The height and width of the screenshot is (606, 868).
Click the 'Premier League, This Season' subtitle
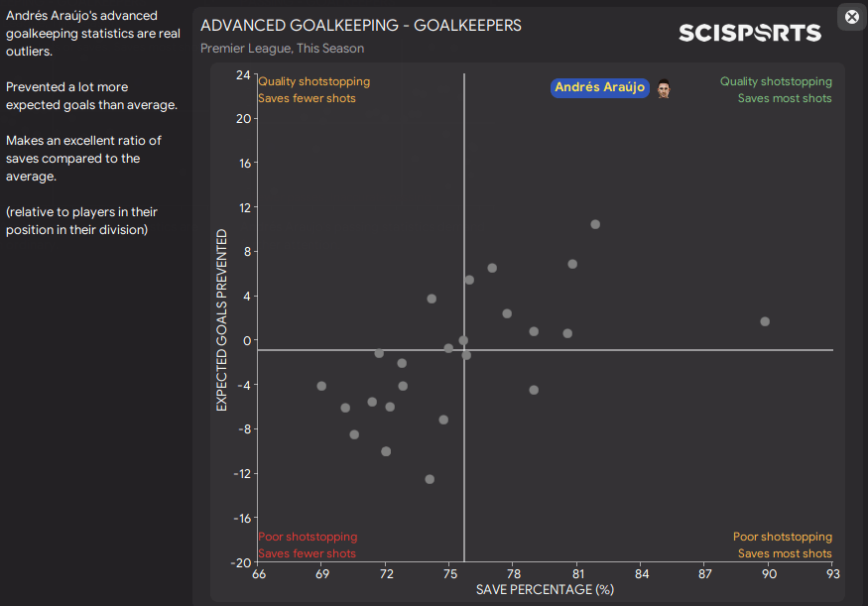coord(282,48)
